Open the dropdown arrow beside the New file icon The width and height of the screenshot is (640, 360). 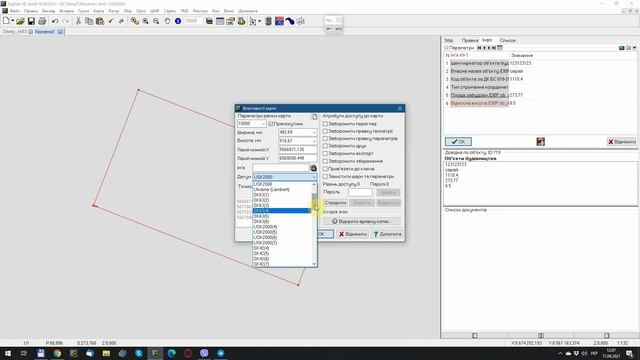point(13,21)
